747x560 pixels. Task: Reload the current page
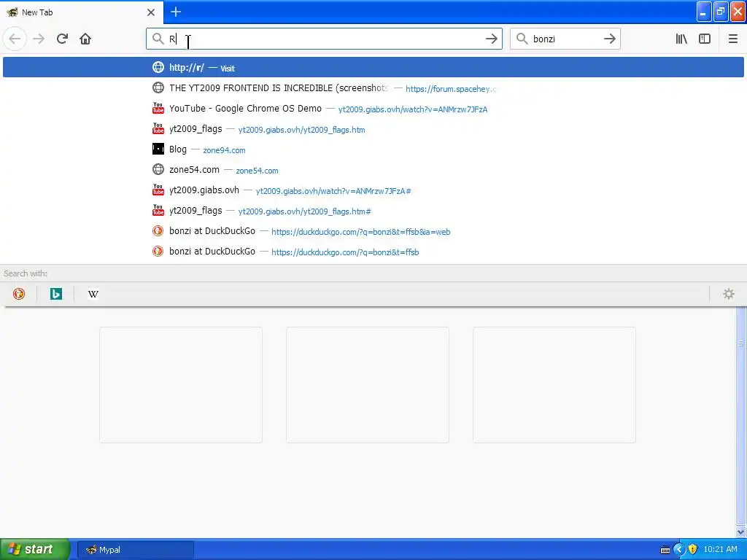62,39
